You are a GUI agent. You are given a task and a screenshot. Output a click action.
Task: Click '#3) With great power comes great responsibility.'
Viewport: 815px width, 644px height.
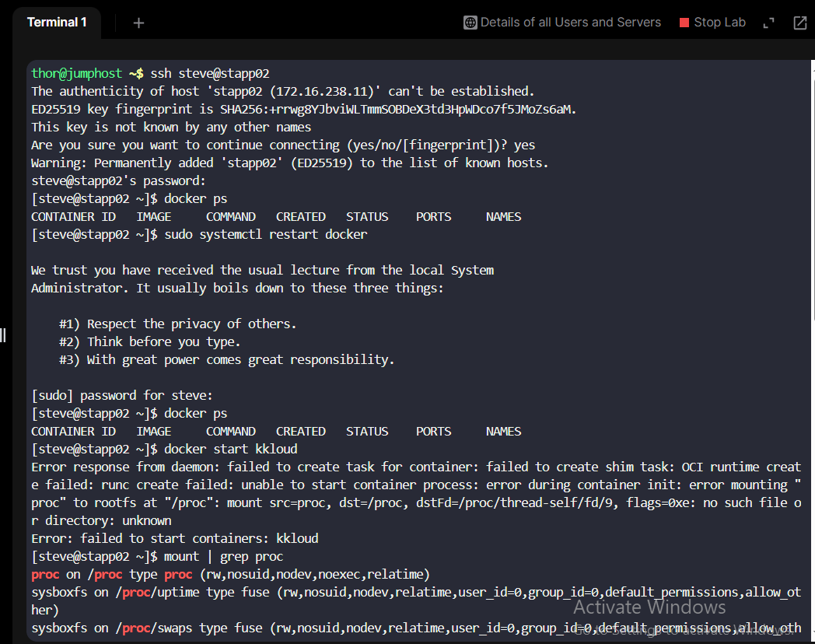pyautogui.click(x=226, y=359)
